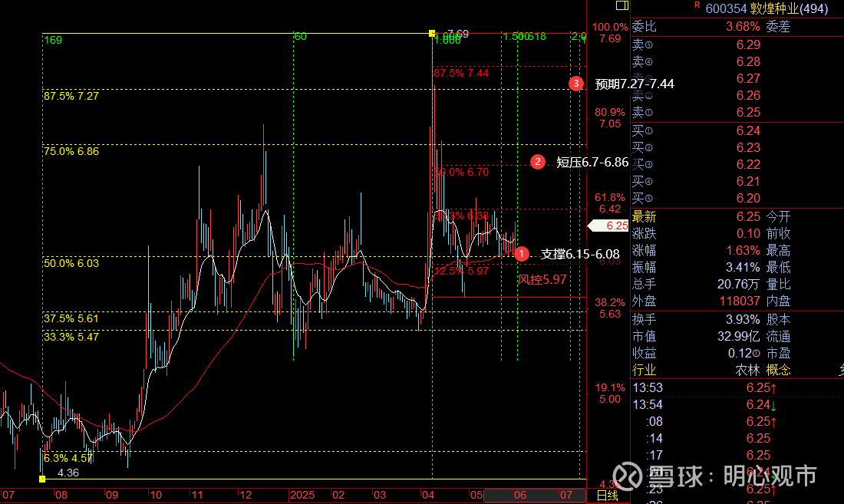This screenshot has height=504, width=844.
Task: Click the 涨幅 value 1.63%
Action: click(743, 251)
